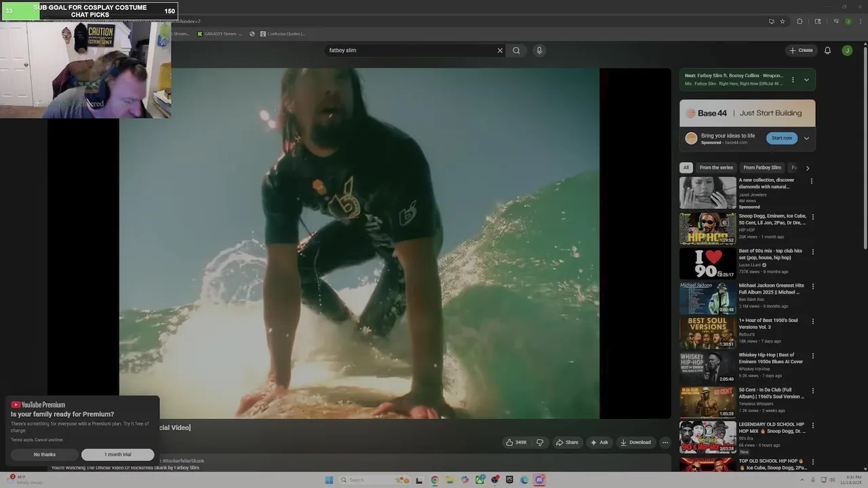Click the Ask button under the video

pyautogui.click(x=599, y=443)
